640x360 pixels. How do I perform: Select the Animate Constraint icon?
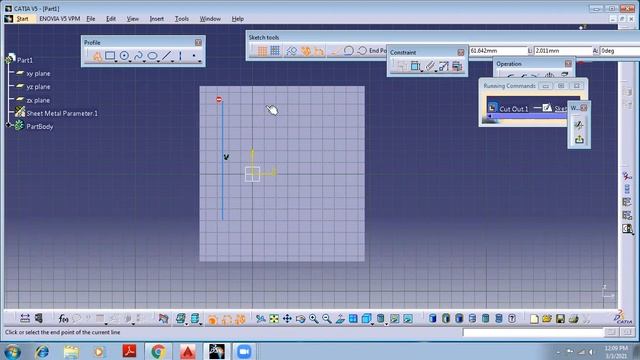coord(444,66)
